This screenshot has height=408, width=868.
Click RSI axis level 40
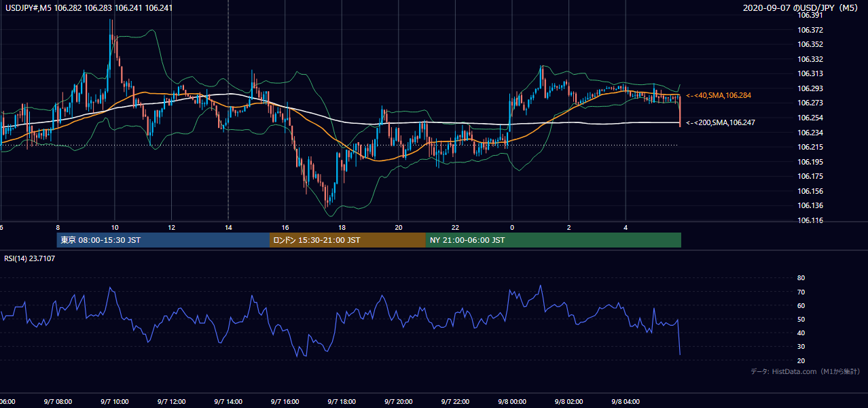click(801, 333)
